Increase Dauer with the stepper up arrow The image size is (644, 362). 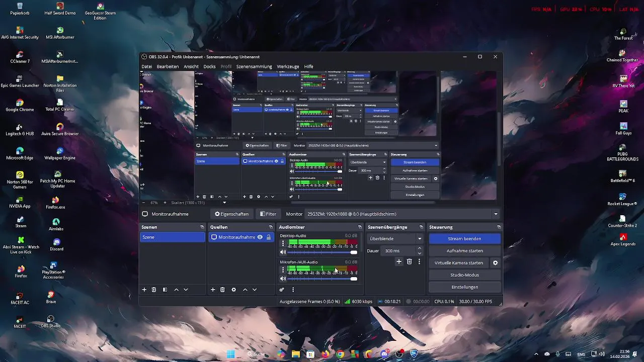(x=420, y=248)
